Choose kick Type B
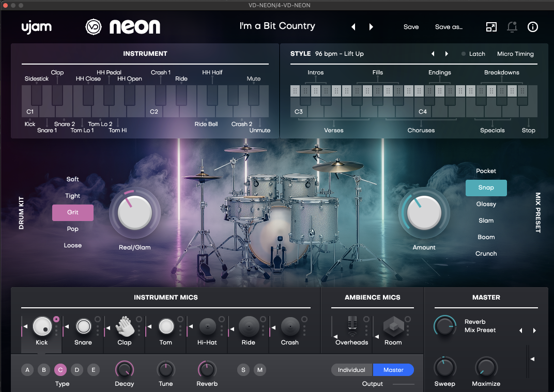 [44, 370]
